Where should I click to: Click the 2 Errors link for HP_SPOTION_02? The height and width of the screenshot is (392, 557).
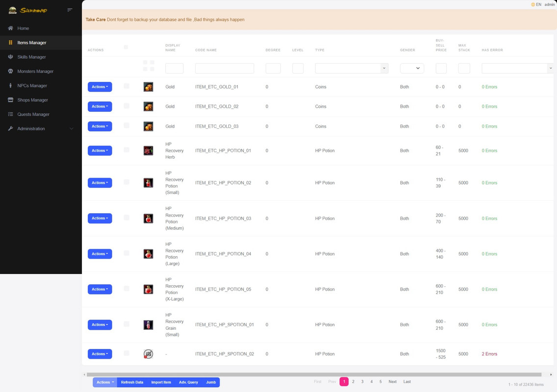coord(489,354)
